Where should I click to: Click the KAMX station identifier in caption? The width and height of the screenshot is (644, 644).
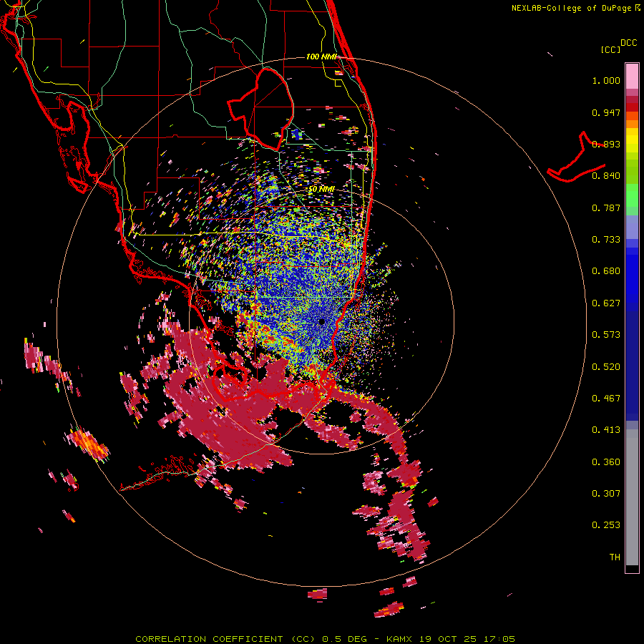[400, 639]
